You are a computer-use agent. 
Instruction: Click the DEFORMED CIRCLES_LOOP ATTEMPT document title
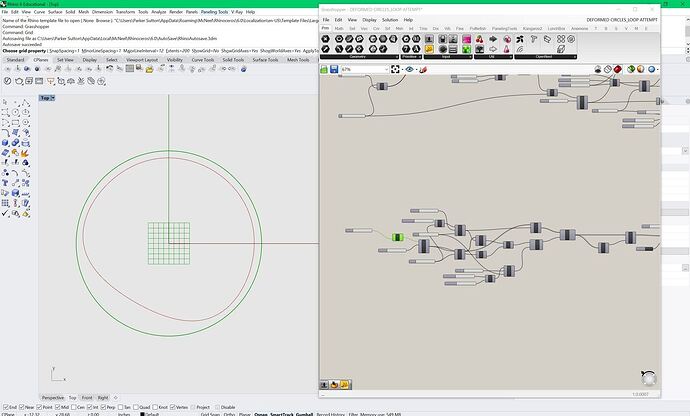pos(623,19)
